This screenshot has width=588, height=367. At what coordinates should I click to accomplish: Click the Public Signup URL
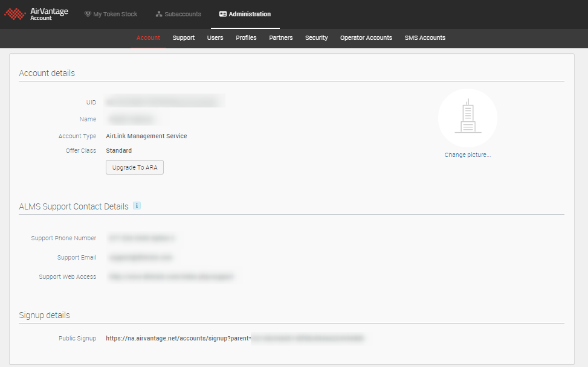point(236,339)
